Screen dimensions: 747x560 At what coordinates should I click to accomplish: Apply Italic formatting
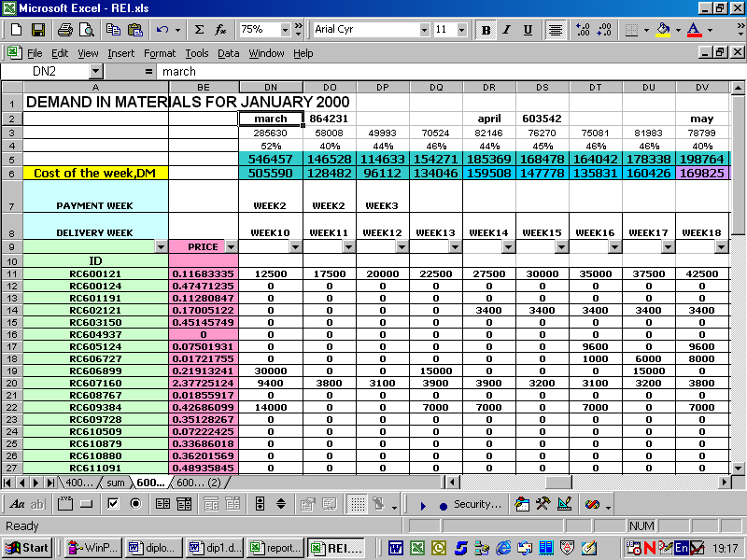(507, 30)
